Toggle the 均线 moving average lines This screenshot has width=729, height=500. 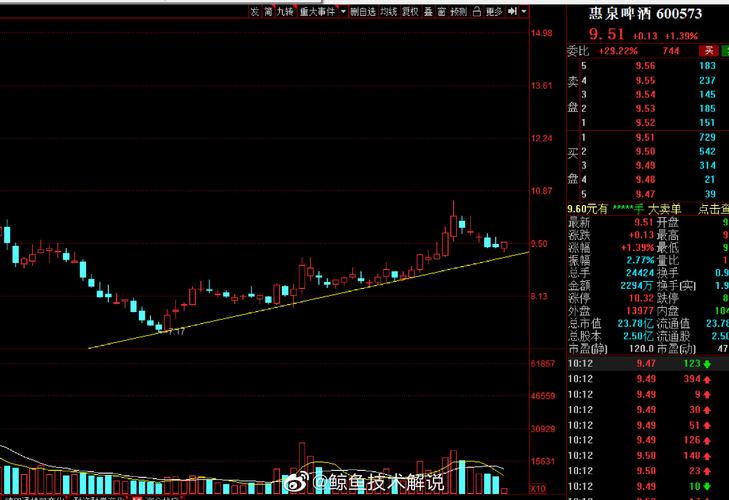pos(388,12)
